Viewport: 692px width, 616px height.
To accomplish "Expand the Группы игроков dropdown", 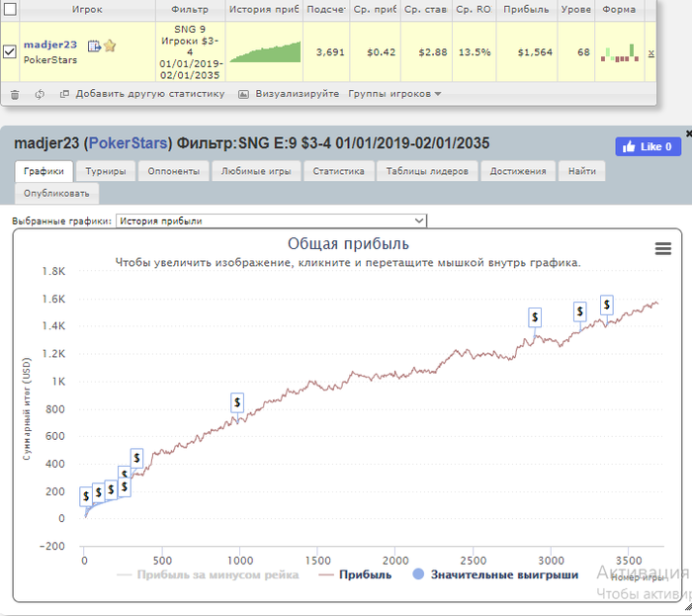I will 394,94.
